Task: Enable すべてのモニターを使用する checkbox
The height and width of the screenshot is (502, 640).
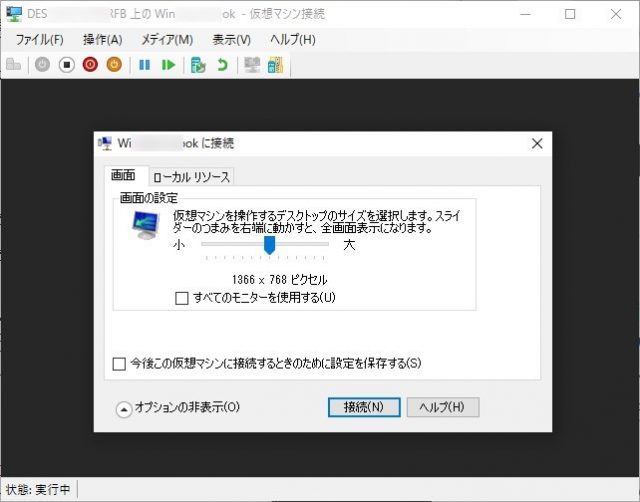Action: coord(182,298)
